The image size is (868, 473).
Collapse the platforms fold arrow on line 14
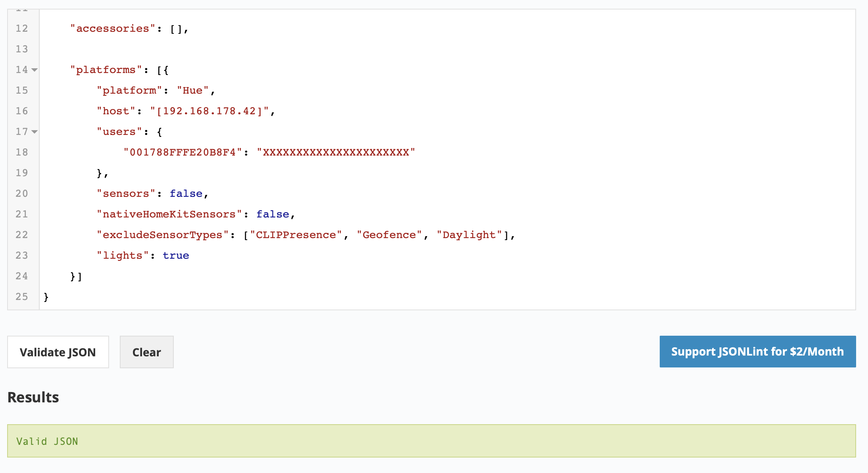tap(35, 70)
